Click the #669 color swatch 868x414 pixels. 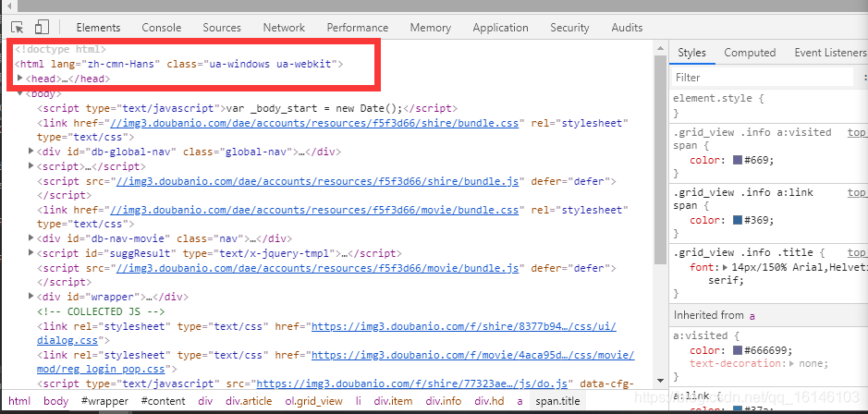(x=738, y=160)
